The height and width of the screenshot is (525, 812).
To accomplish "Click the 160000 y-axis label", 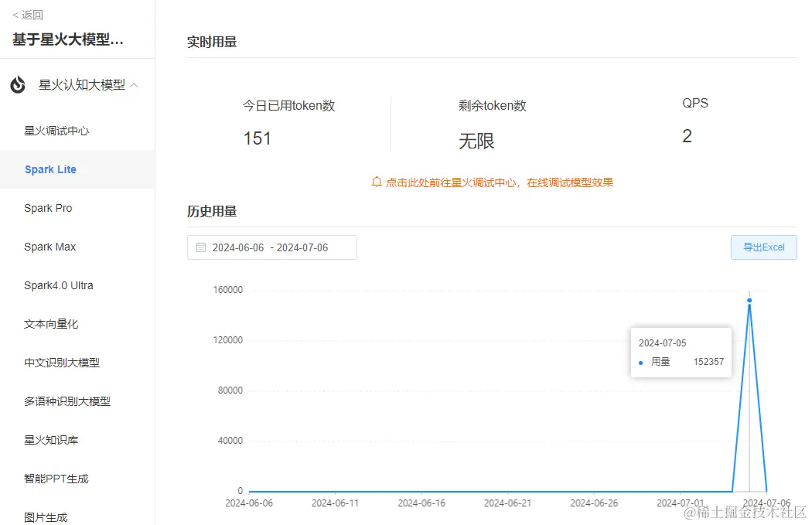I will (228, 289).
